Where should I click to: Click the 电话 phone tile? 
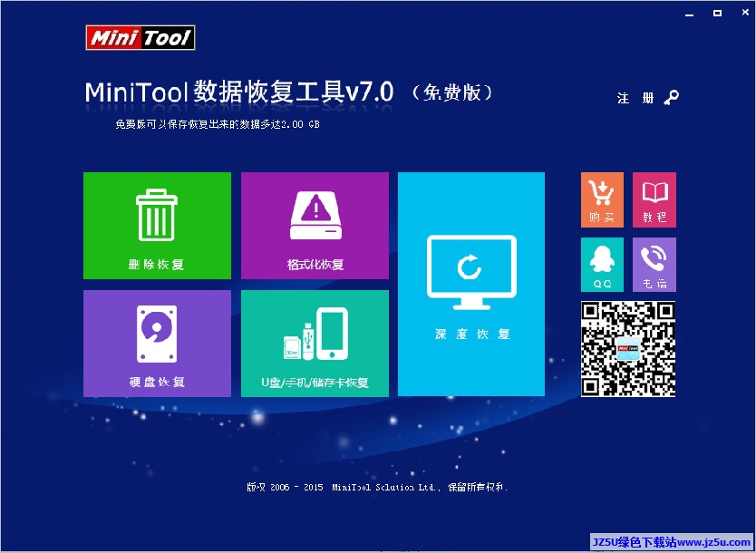[654, 265]
